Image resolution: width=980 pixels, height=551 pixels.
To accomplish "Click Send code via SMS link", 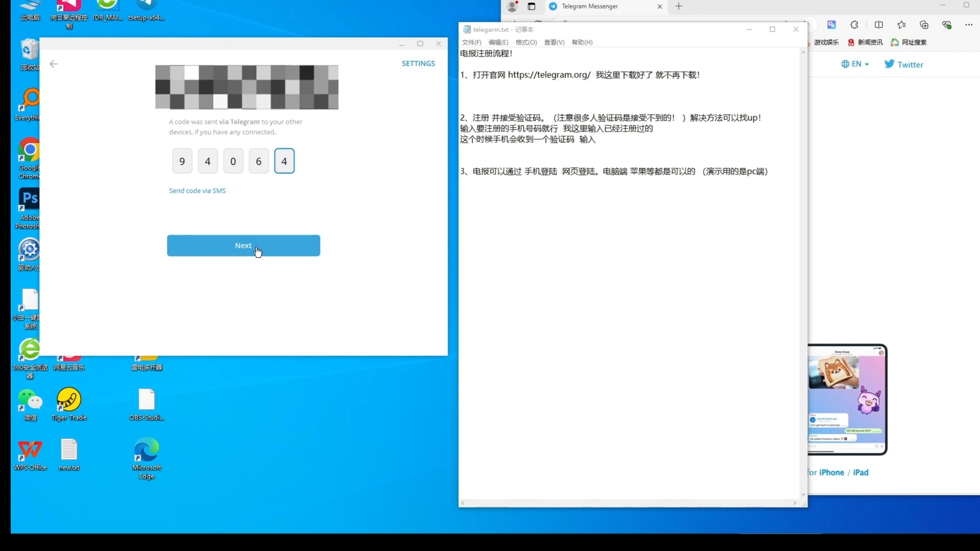I will click(197, 190).
